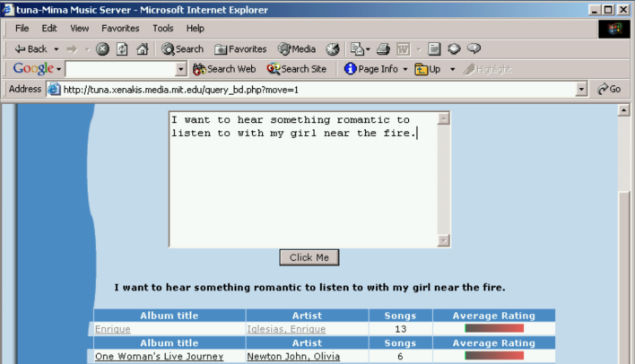This screenshot has width=635, height=364.
Task: Open the Enrique album link
Action: tap(113, 329)
